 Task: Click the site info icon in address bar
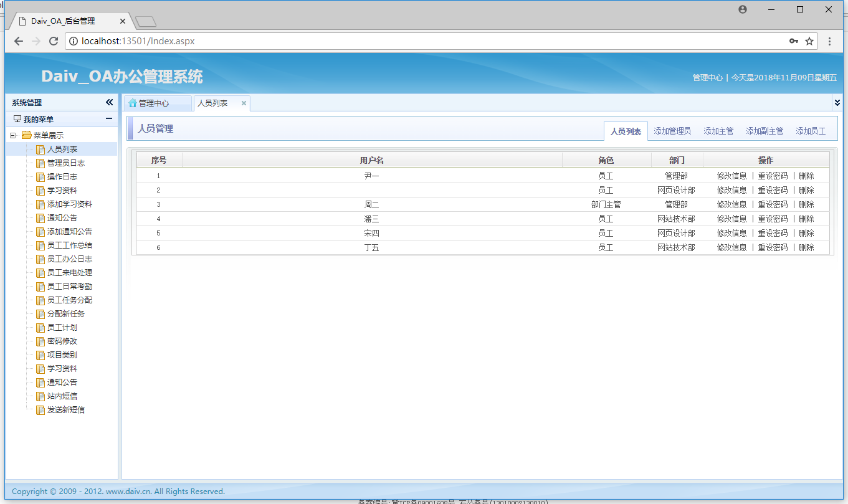click(74, 41)
